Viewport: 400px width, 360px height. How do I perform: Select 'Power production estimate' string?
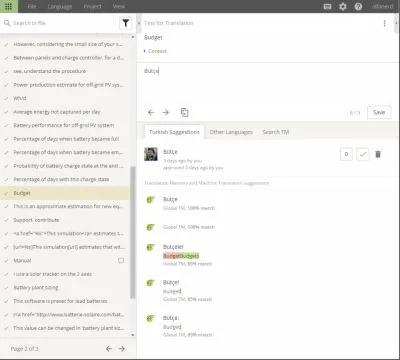tap(65, 85)
